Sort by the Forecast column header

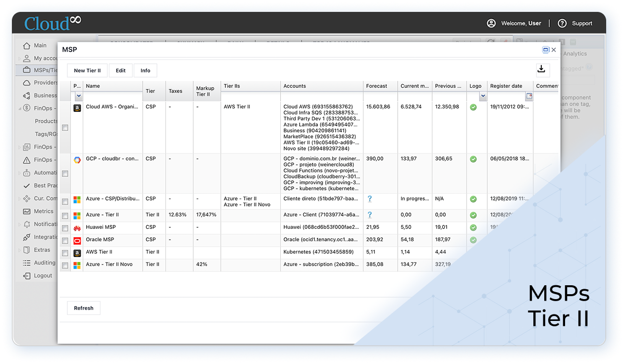(x=380, y=86)
